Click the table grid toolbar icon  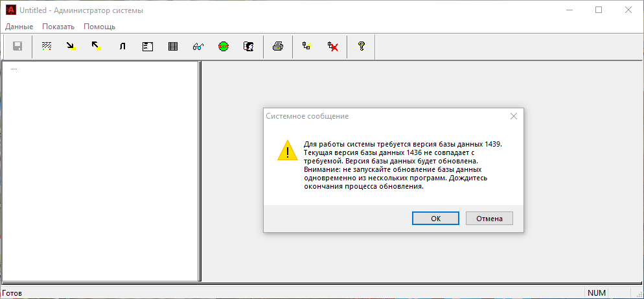point(173,47)
